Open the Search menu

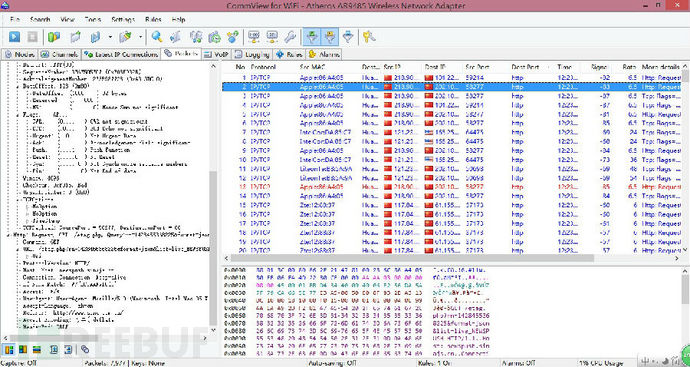[40, 20]
